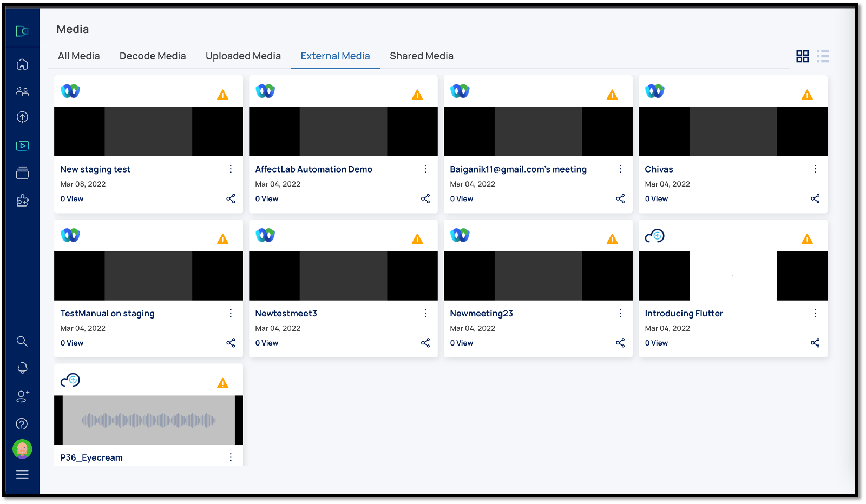Click warning triangle on Chivas card
The width and height of the screenshot is (866, 504).
(x=807, y=95)
